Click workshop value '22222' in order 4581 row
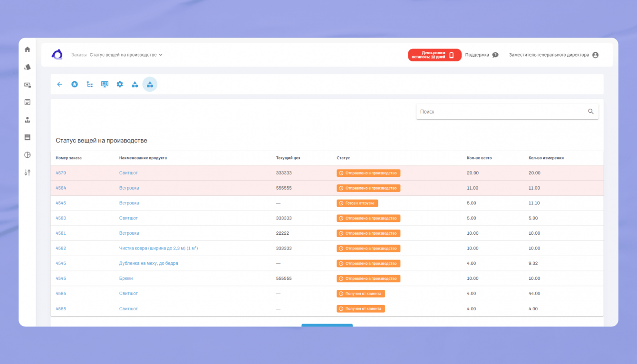The height and width of the screenshot is (364, 637). point(282,233)
